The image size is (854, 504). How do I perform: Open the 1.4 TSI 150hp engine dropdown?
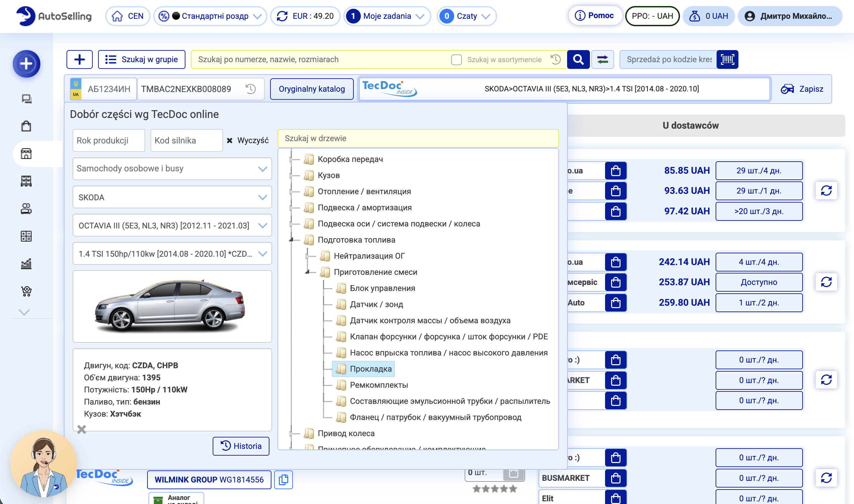pos(172,254)
